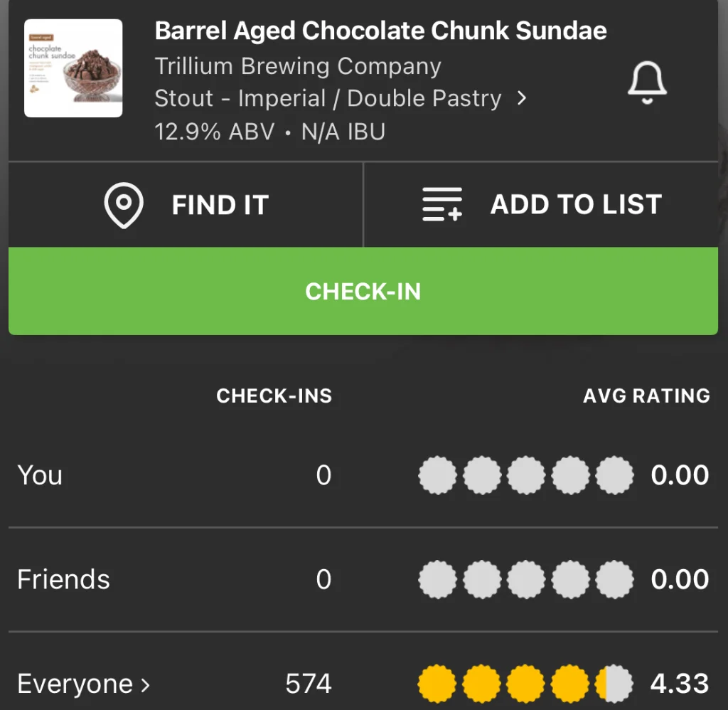Click the first star in Your rating
This screenshot has width=728, height=710.
(437, 475)
